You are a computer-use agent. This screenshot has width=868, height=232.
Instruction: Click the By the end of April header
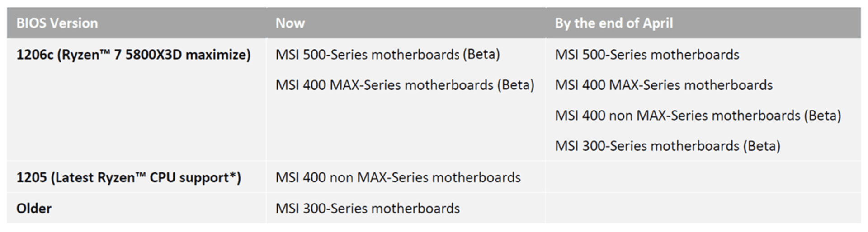pos(613,23)
